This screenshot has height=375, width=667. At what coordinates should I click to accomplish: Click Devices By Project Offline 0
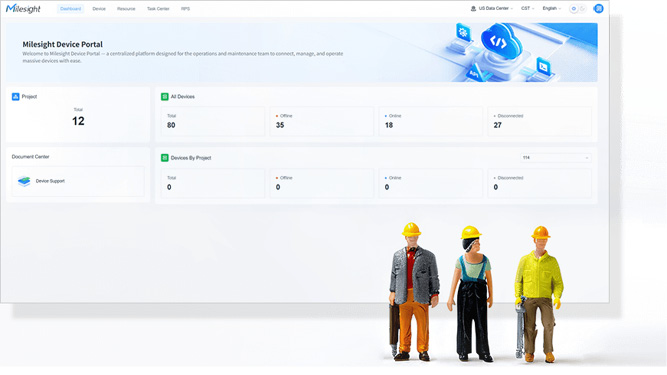322,183
